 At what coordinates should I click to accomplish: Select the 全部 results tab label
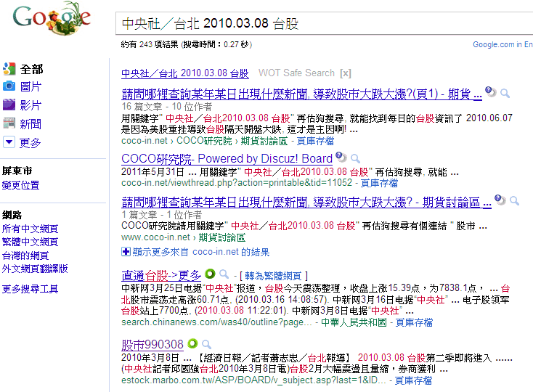[x=32, y=69]
